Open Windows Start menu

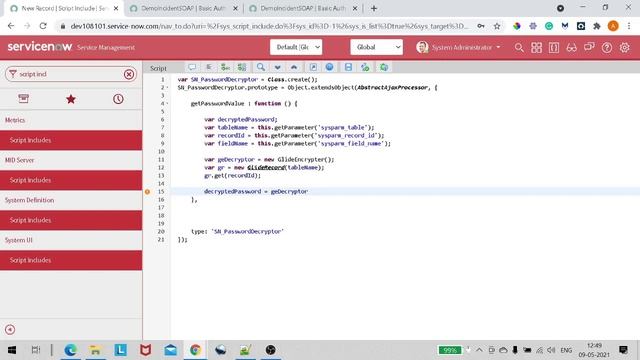(12, 350)
